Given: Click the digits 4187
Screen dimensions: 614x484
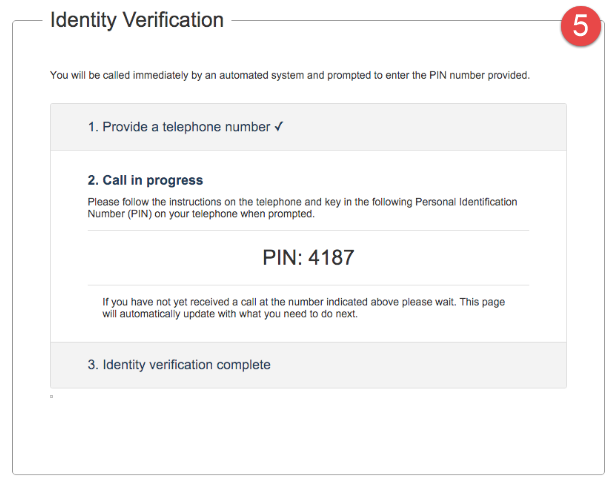Looking at the screenshot, I should click(x=331, y=258).
